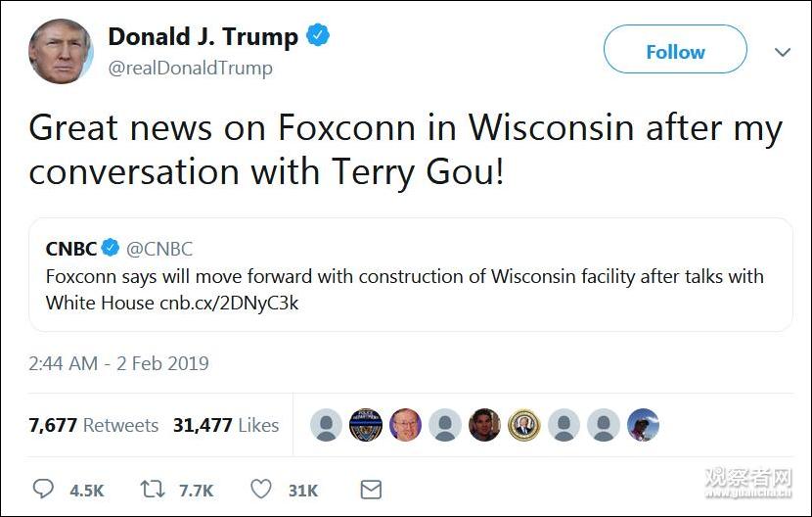The width and height of the screenshot is (812, 517).
Task: View the 31,477 Likes list
Action: tap(226, 425)
